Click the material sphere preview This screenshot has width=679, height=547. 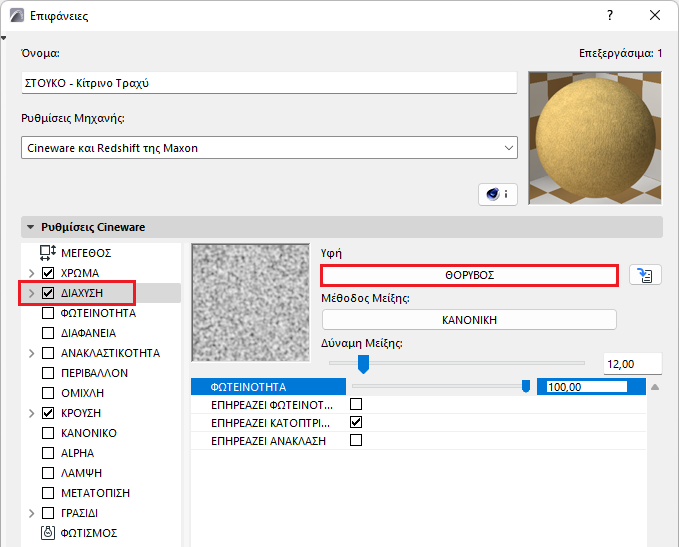[x=595, y=138]
